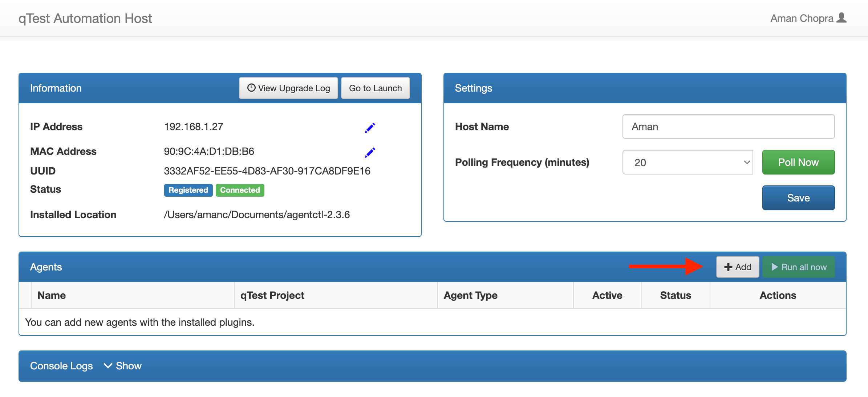Edit the MAC Address using the pencil icon
This screenshot has width=868, height=397.
[x=370, y=152]
